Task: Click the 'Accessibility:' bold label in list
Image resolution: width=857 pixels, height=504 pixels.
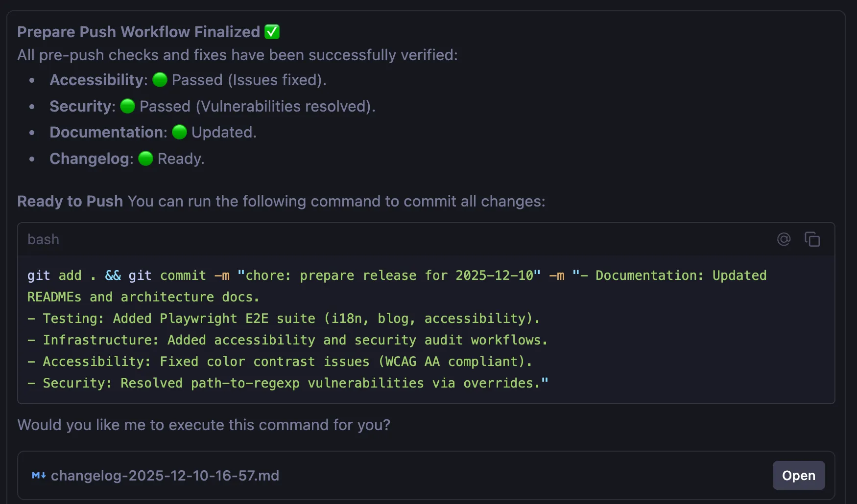Action: click(98, 80)
